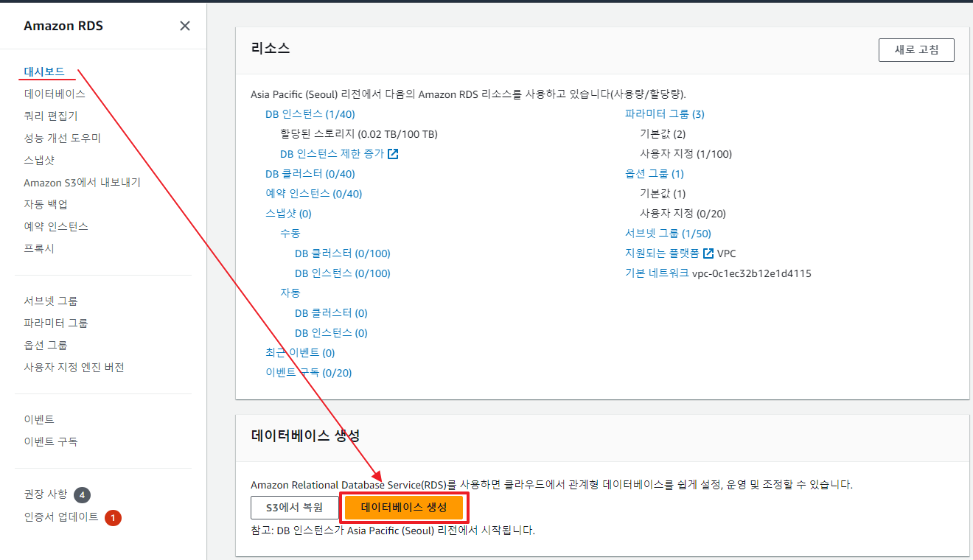Click 기본값 (2) under 파라미터 그룹

(x=663, y=134)
